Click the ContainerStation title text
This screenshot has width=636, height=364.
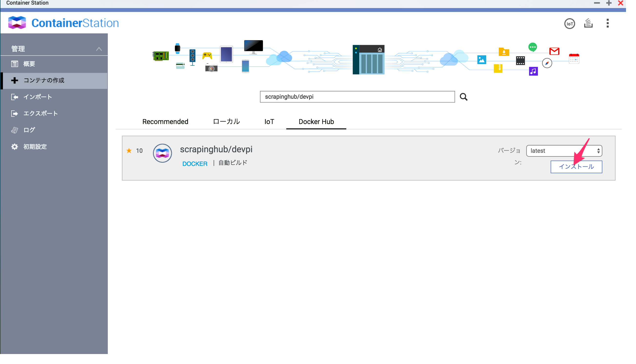[x=75, y=23]
